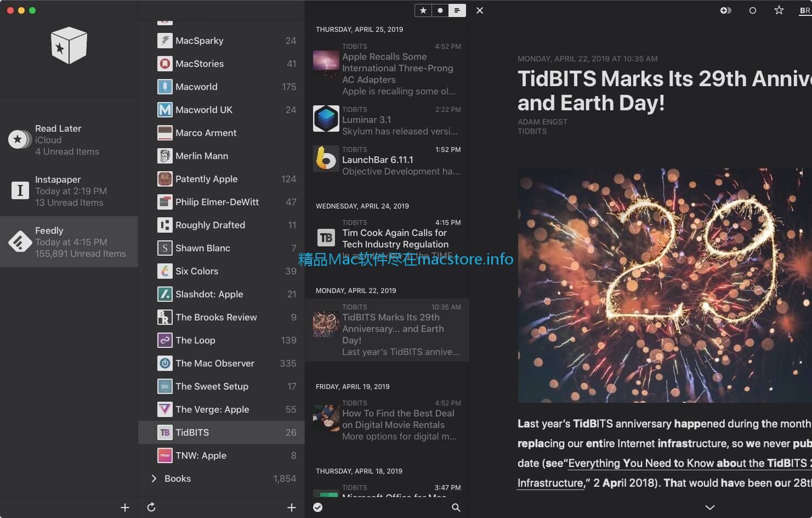Viewport: 812px width, 518px height.
Task: Click the Reeder app logo icon
Action: [69, 46]
